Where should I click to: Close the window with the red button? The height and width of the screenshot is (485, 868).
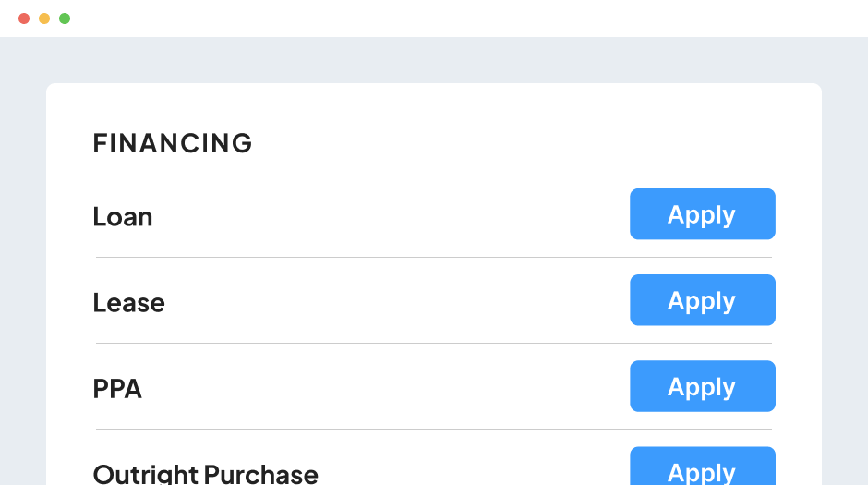pos(24,18)
